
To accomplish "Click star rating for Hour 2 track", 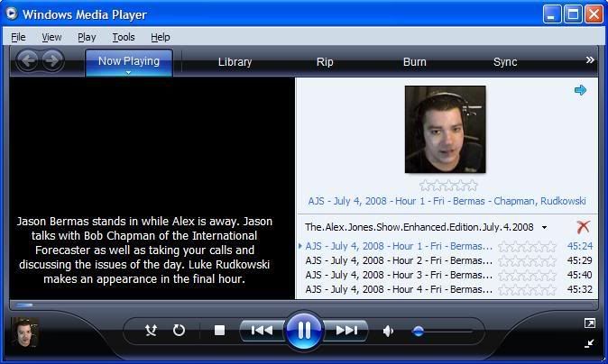I will [528, 261].
